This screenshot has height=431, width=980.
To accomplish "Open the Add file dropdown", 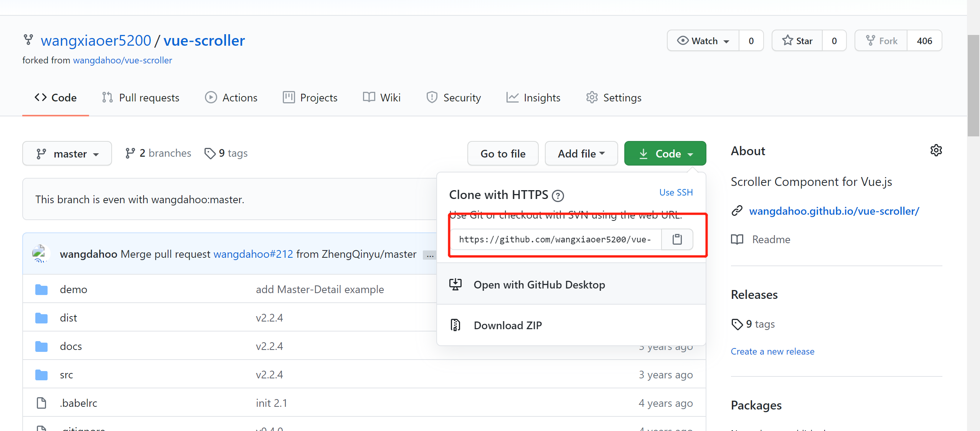I will point(581,153).
